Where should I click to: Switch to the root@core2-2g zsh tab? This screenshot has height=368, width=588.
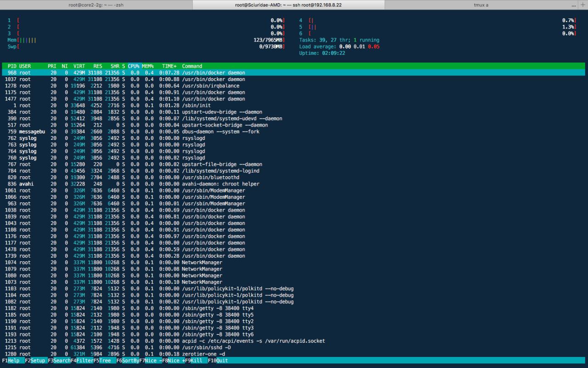(x=96, y=5)
